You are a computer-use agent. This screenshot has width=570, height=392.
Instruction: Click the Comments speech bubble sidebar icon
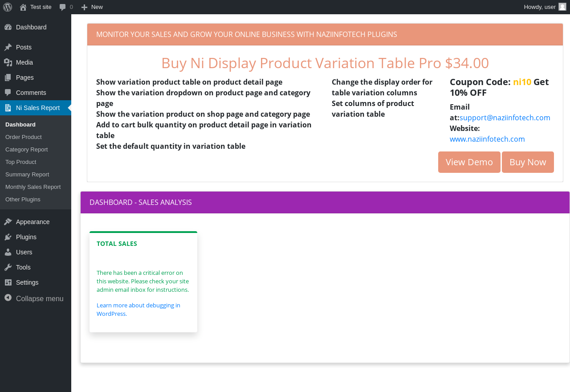pyautogui.click(x=8, y=93)
